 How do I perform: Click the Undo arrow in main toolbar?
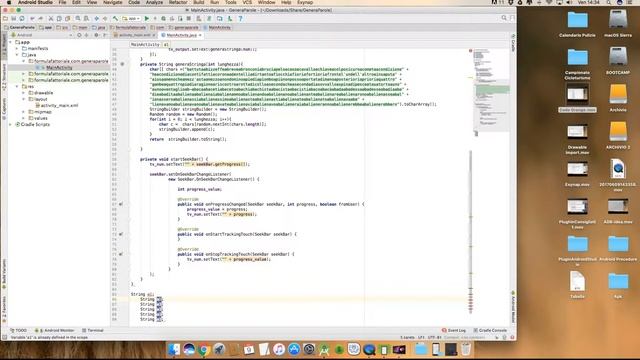click(32, 18)
